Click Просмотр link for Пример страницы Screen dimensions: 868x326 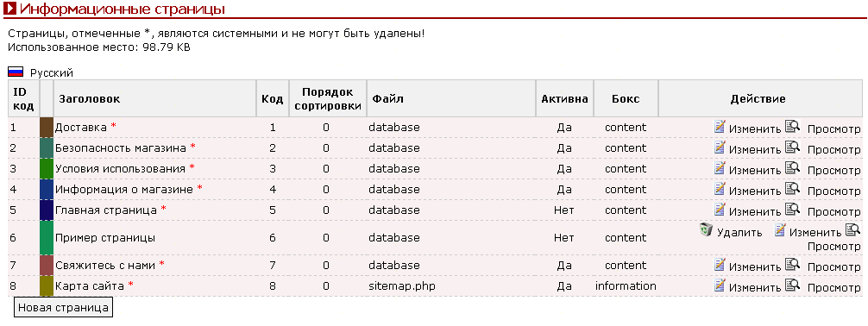tap(833, 247)
